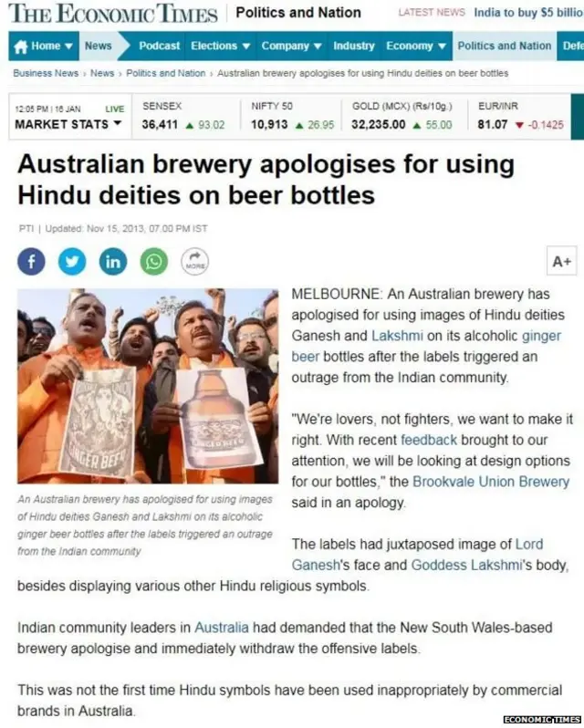This screenshot has width=584, height=728.
Task: Open the Economic Times logo
Action: pos(113,13)
